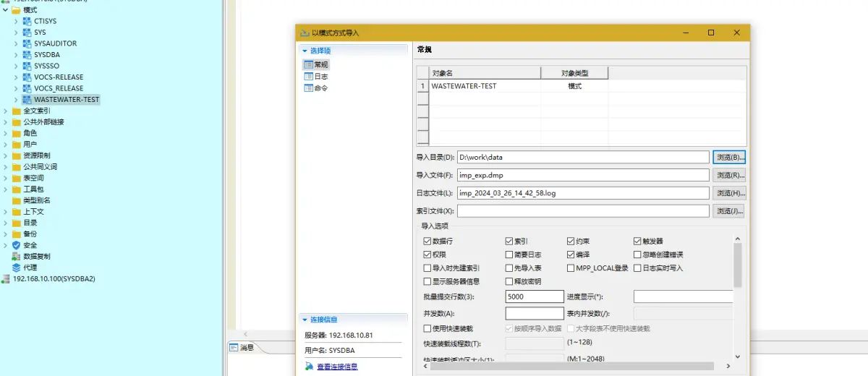This screenshot has width=868, height=376.
Task: Click the VOCS-RELEASE schema icon
Action: [x=27, y=77]
